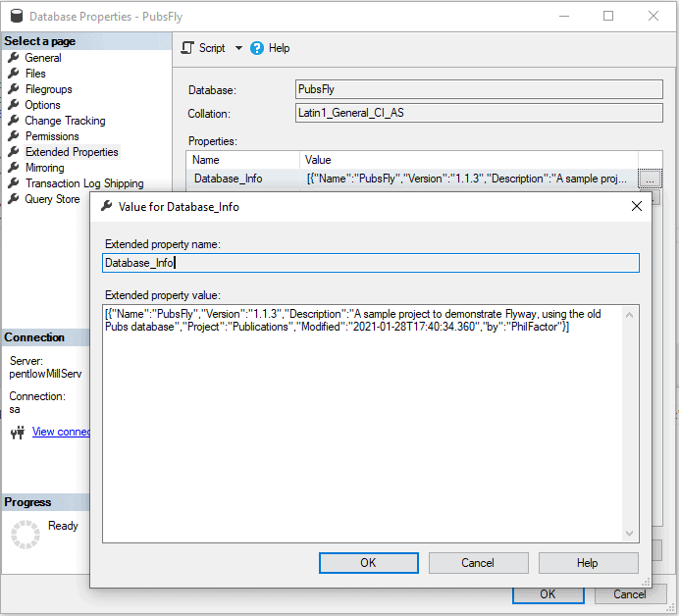The image size is (679, 616).
Task: Click the connection properties plug icon
Action: point(18,432)
